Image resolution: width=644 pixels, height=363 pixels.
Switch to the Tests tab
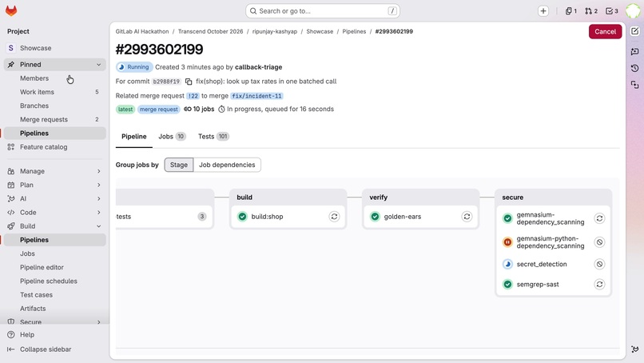(x=213, y=137)
